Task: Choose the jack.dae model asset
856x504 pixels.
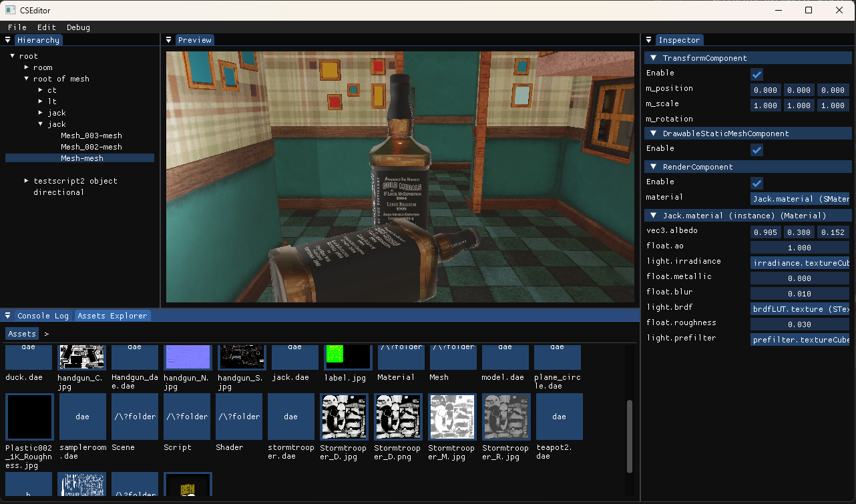Action: tap(295, 357)
